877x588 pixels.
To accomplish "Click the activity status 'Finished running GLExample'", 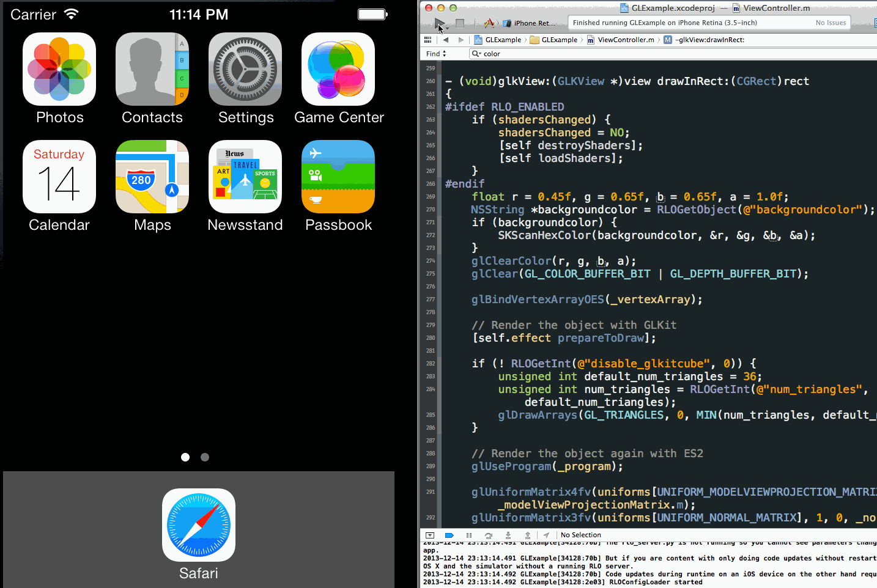I will [x=665, y=23].
